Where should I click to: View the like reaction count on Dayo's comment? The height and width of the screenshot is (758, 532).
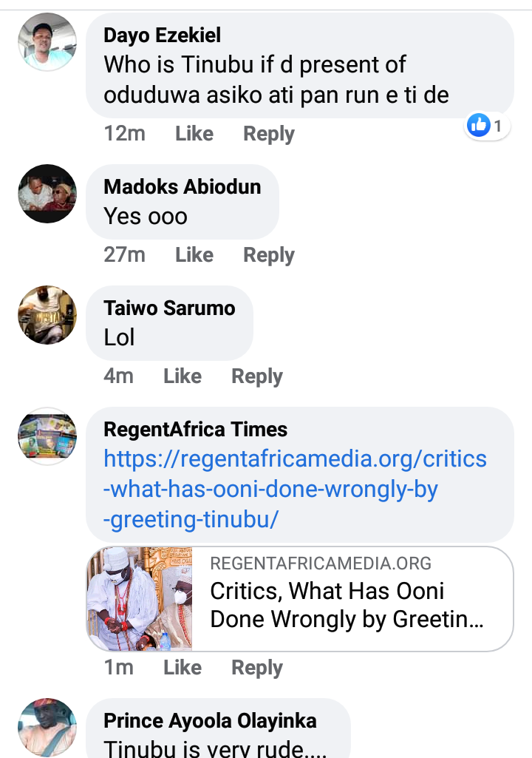tap(488, 126)
